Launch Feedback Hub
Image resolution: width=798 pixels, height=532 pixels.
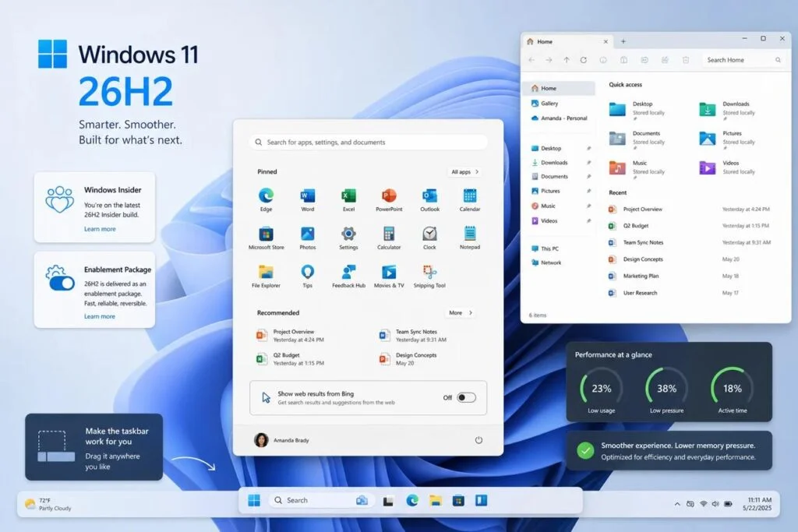348,276
